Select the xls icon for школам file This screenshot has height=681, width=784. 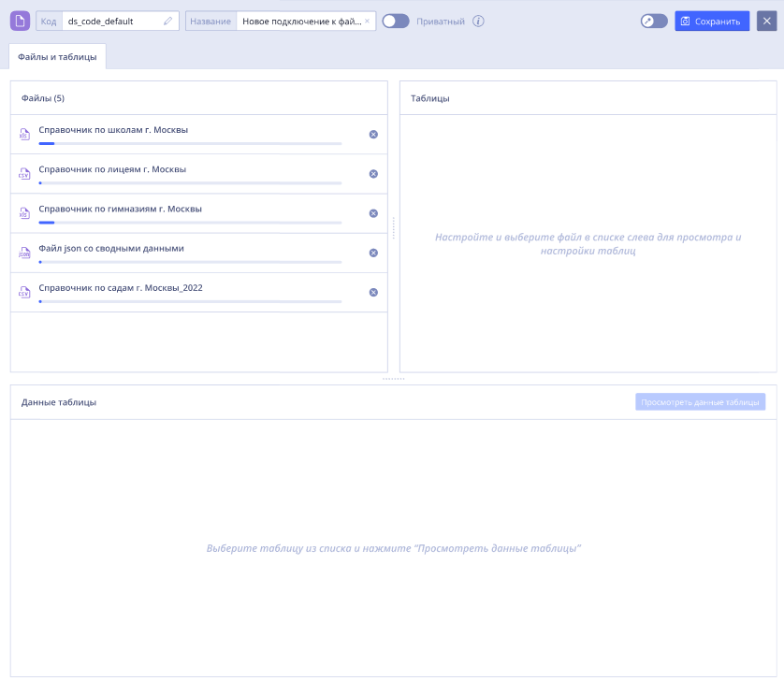point(24,135)
